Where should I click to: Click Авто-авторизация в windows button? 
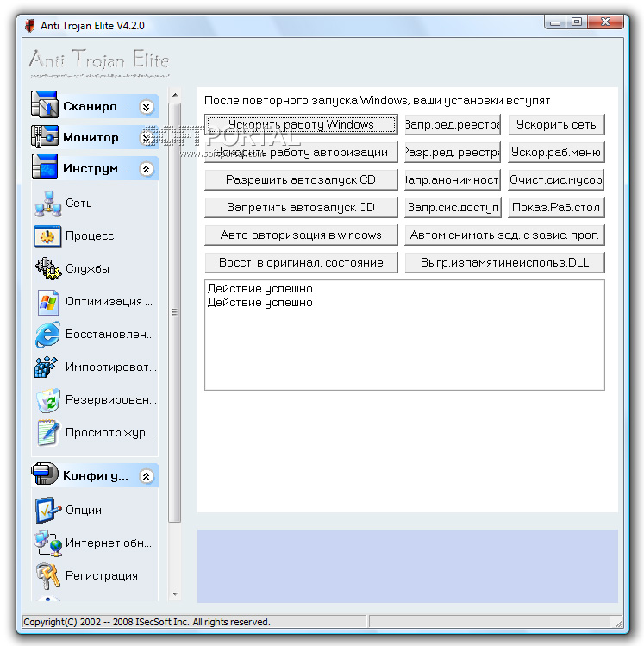(301, 235)
